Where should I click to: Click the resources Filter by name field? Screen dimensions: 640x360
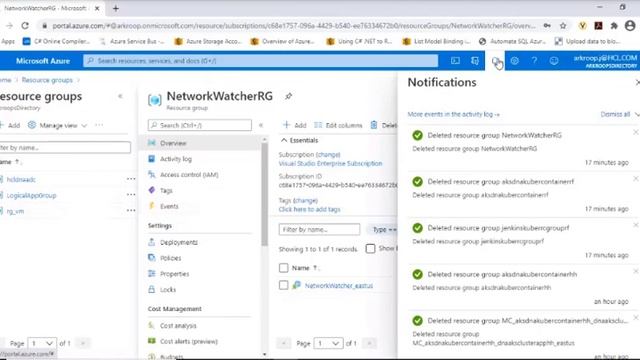pyautogui.click(x=319, y=229)
